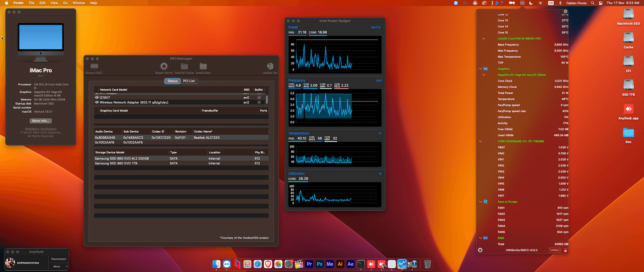Open AnyDesk More dropdown
Screen dimensions: 644x272
(59, 267)
